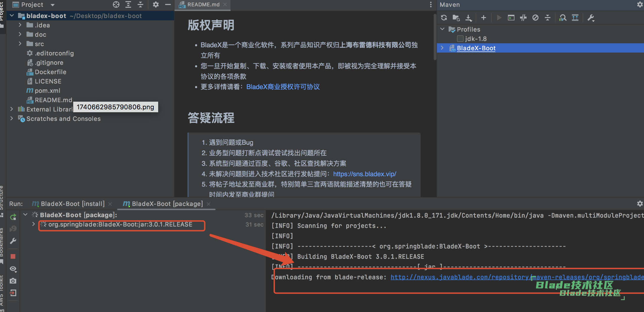The width and height of the screenshot is (644, 312).
Task: Open the nexus.javablade.com repository link
Action: pos(517,277)
